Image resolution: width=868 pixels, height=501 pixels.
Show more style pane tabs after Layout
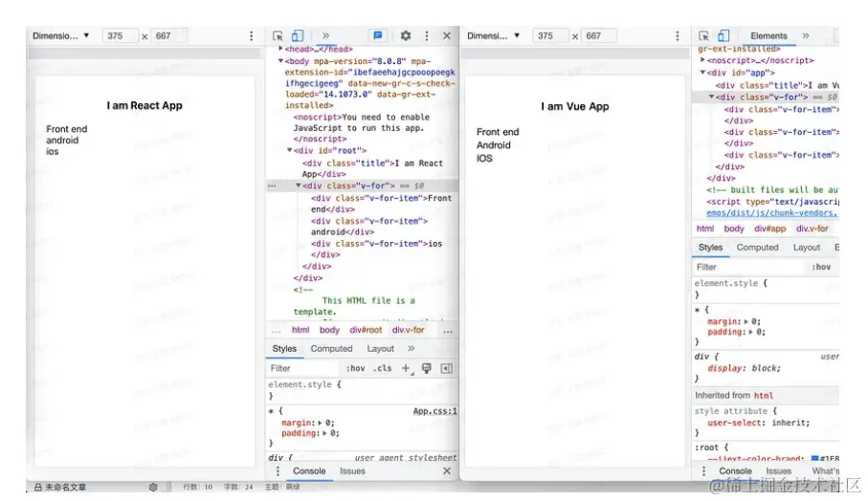(411, 349)
